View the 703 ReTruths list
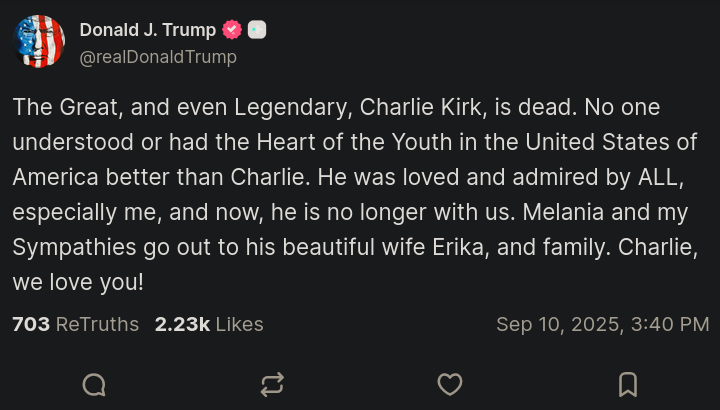Image resolution: width=720 pixels, height=410 pixels. (75, 324)
